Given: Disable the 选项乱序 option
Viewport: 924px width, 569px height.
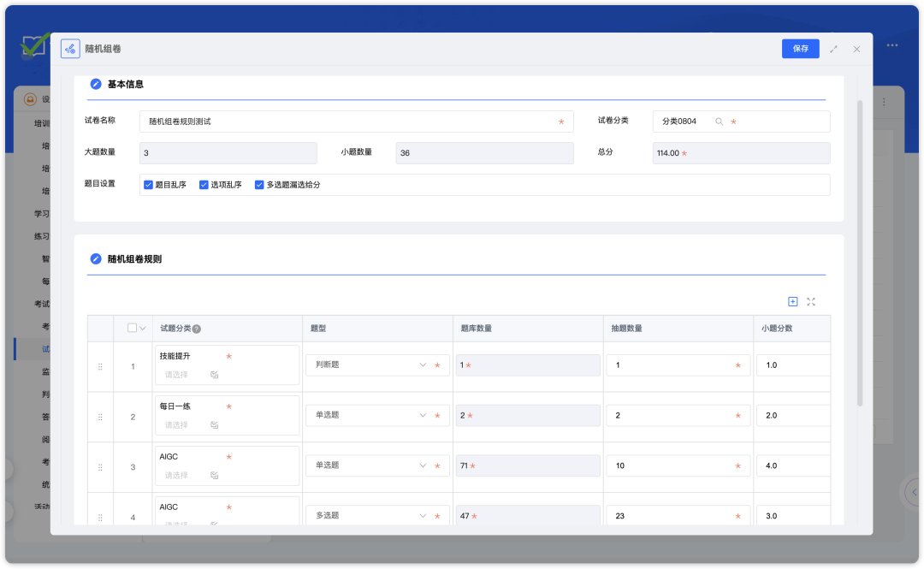Looking at the screenshot, I should tap(204, 184).
